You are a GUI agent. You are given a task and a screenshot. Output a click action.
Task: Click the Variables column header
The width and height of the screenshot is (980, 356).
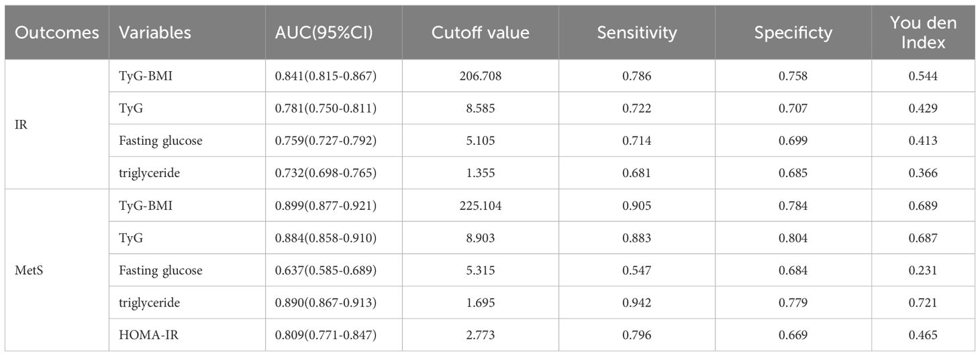(x=155, y=32)
